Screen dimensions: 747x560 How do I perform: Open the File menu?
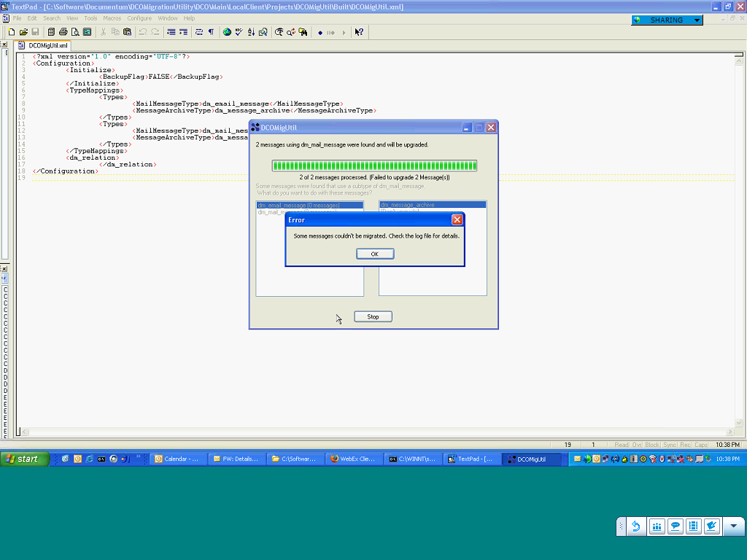[18, 18]
